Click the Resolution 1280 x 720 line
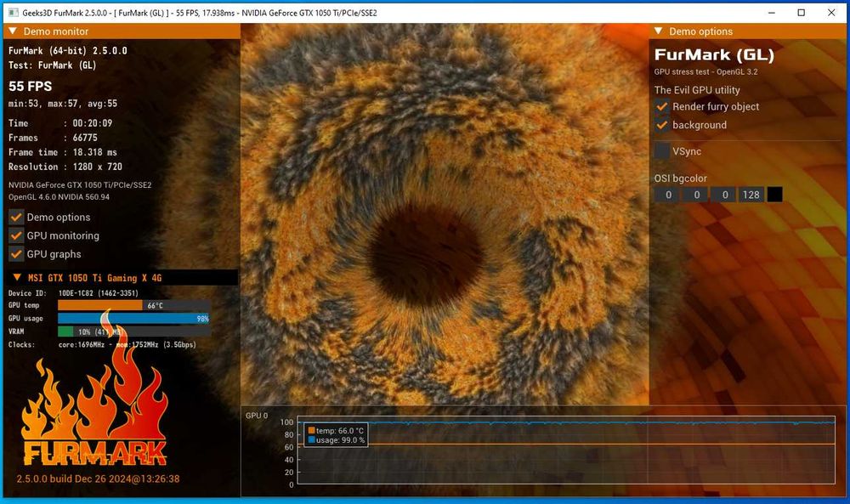Screen dimensions: 850x504 click(x=65, y=167)
